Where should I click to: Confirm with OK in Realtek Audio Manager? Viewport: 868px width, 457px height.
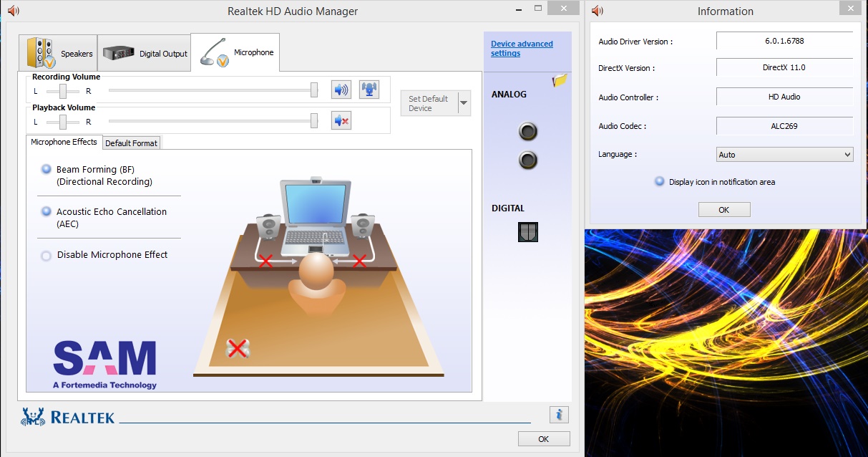click(544, 438)
